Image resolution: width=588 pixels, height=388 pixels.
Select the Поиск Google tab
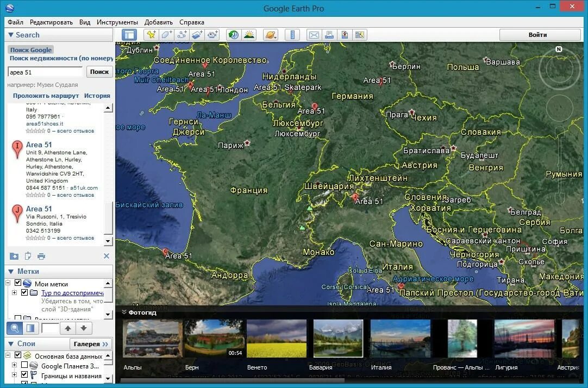31,50
